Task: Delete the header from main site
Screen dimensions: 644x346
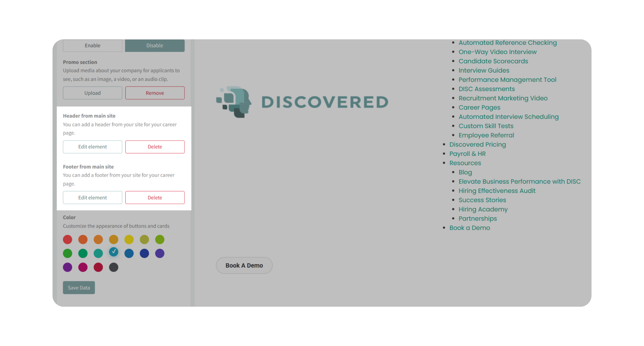Action: point(155,147)
